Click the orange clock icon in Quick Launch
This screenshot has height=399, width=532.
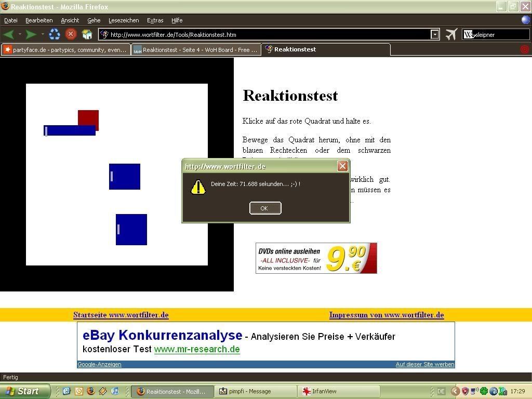tap(79, 391)
